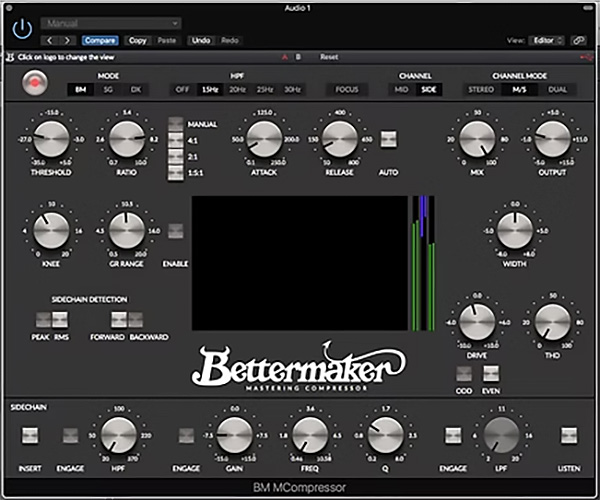
Task: Click the sidechain FREQ knob
Action: pos(310,435)
